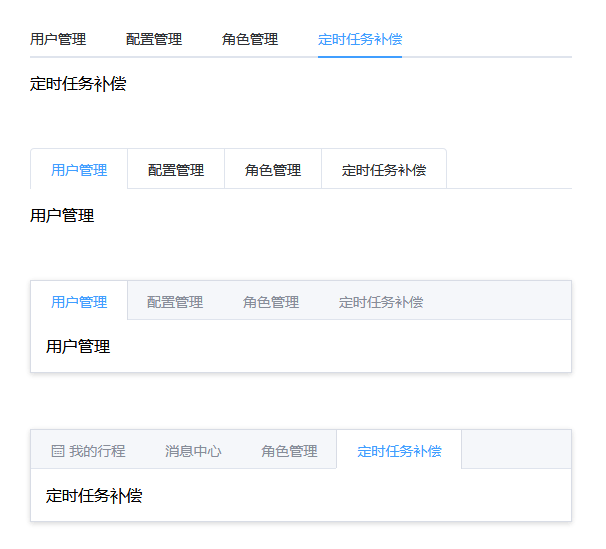Select 用户管理 in the top underlined tab row

coord(58,40)
